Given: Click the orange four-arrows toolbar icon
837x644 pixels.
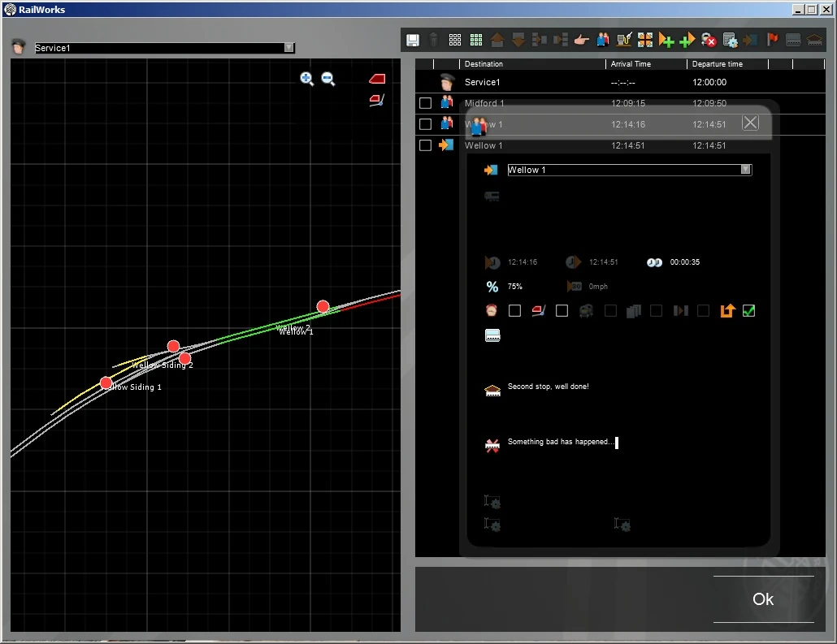Looking at the screenshot, I should pyautogui.click(x=645, y=40).
